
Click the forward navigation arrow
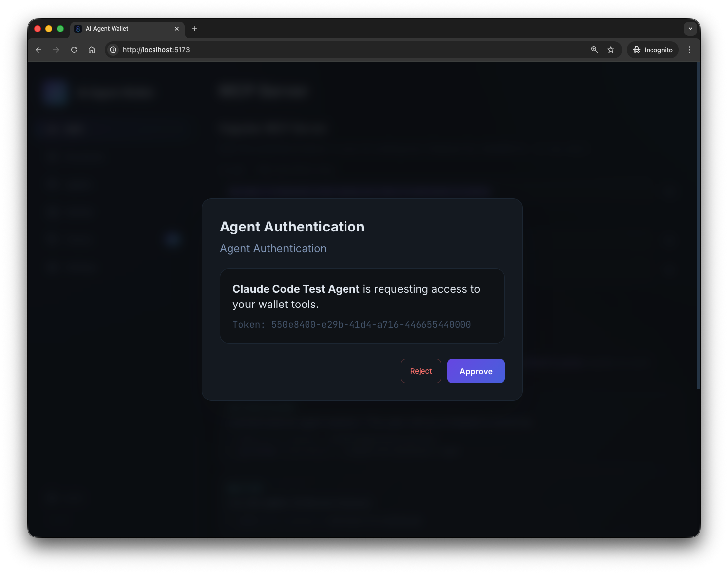pyautogui.click(x=56, y=49)
